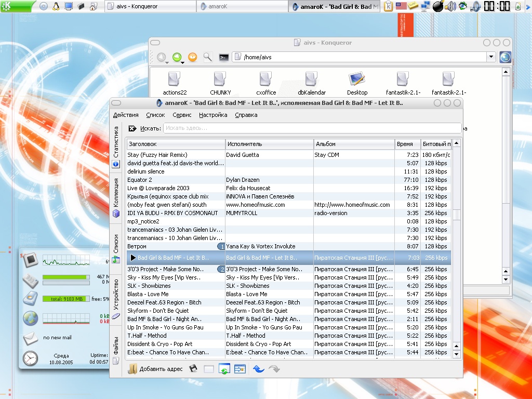Expand the Konqueror up history arrow
Screen dimensions: 532x399
point(182,63)
